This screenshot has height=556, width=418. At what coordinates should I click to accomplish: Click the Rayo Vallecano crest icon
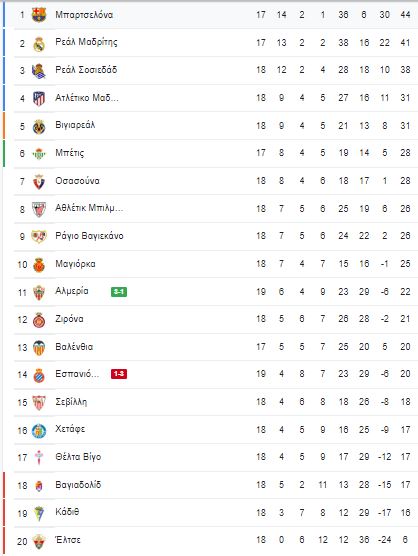click(39, 237)
